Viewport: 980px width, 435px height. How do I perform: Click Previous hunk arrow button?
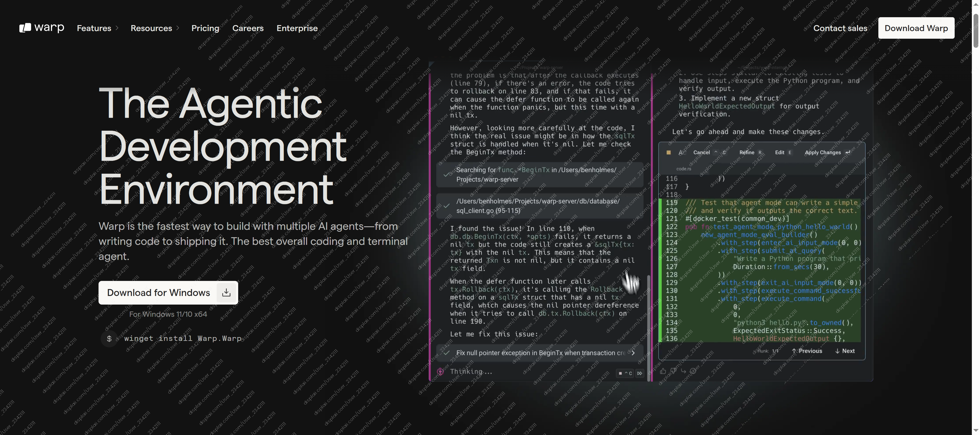point(807,351)
